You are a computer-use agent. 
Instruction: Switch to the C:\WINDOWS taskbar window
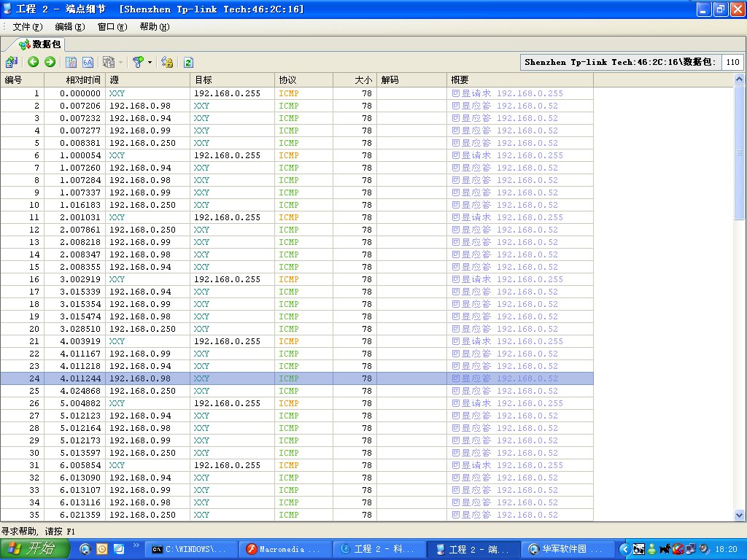[192, 549]
